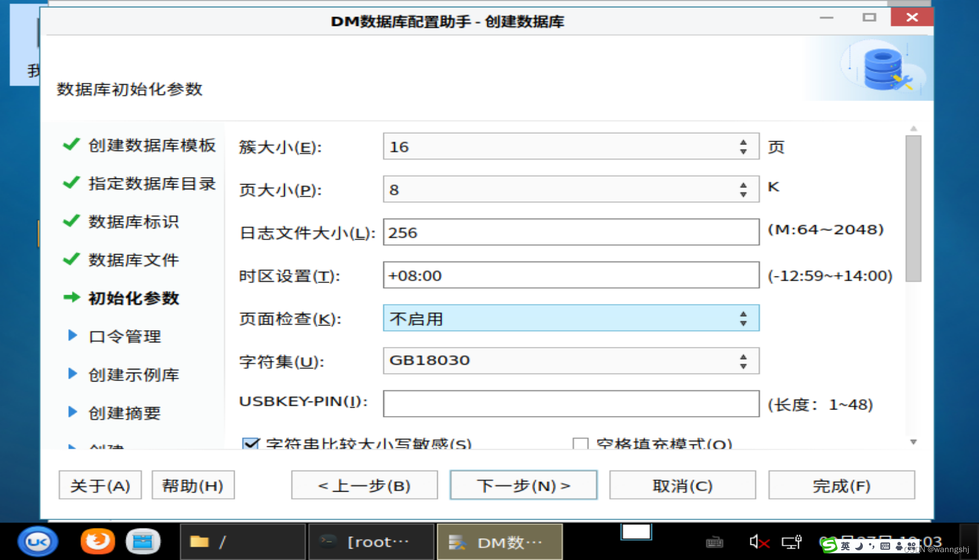The image size is (979, 560).
Task: Select the 创建示例库 step in sidebar
Action: point(132,374)
